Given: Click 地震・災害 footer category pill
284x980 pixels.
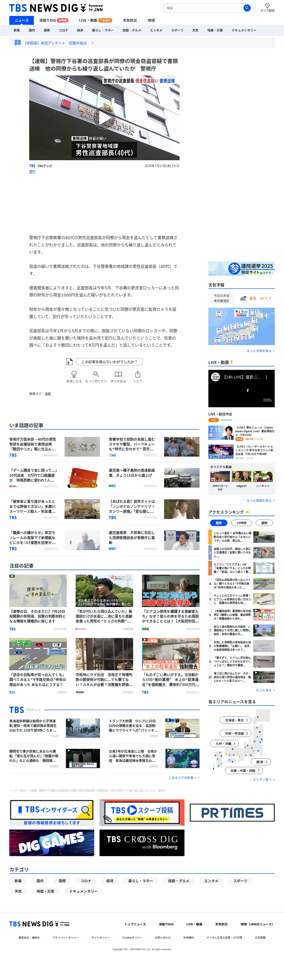Looking at the screenshot, I should (45, 891).
